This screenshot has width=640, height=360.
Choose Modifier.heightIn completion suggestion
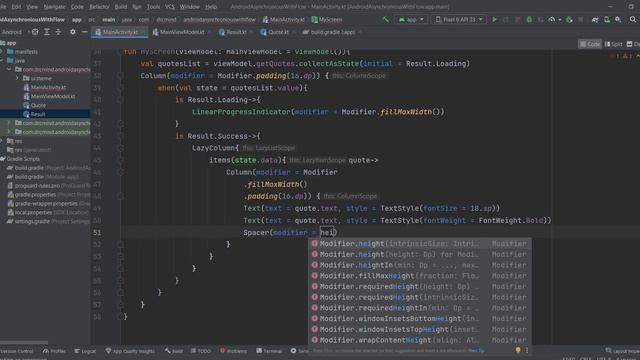pyautogui.click(x=420, y=265)
